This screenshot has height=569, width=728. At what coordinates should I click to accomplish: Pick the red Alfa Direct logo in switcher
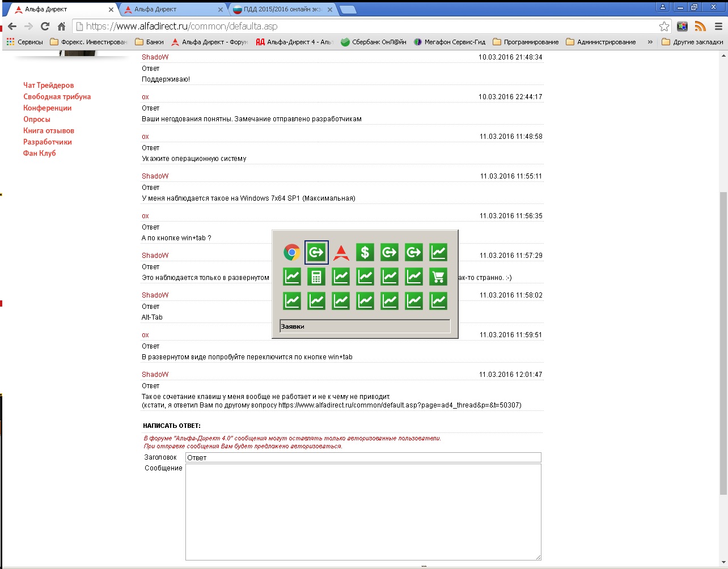point(341,252)
